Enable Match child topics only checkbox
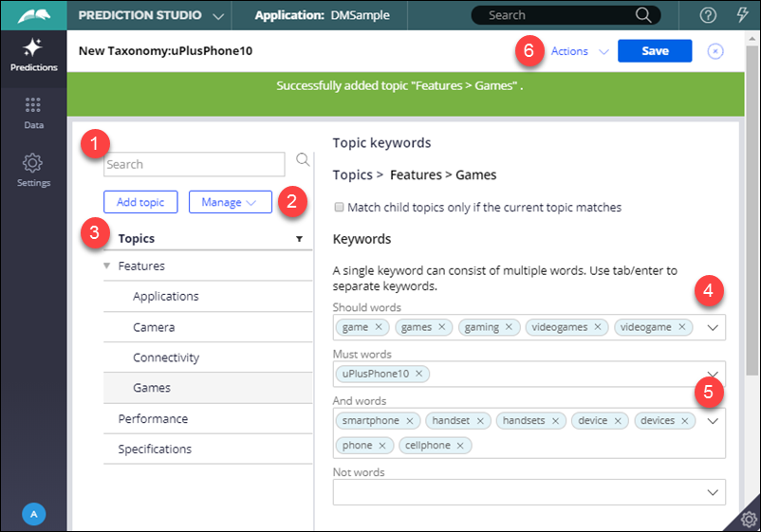761x532 pixels. tap(339, 207)
